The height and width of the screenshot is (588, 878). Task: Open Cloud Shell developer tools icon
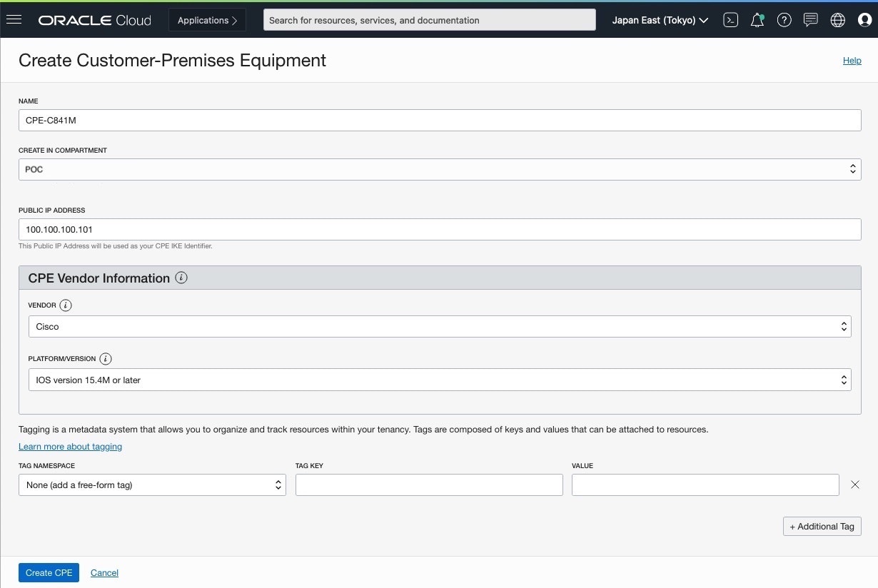click(x=730, y=20)
